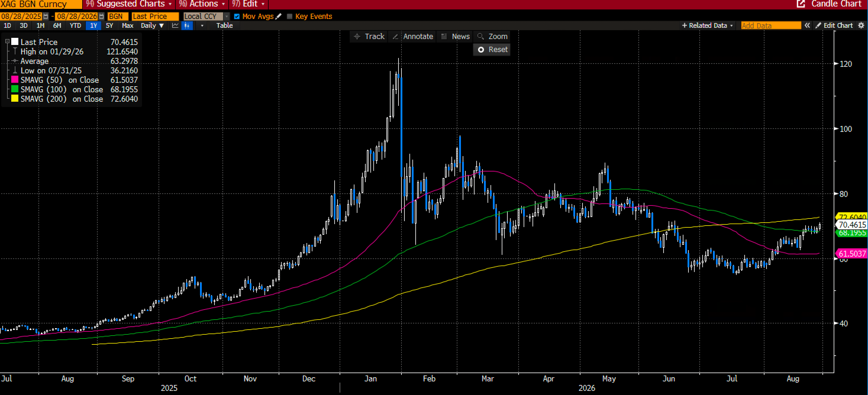Click the News list icon
Viewport: 868px width, 395px height.
(444, 36)
